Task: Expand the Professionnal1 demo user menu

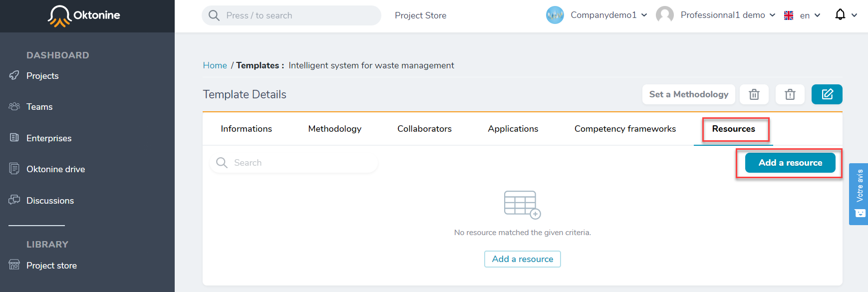Action: [716, 15]
